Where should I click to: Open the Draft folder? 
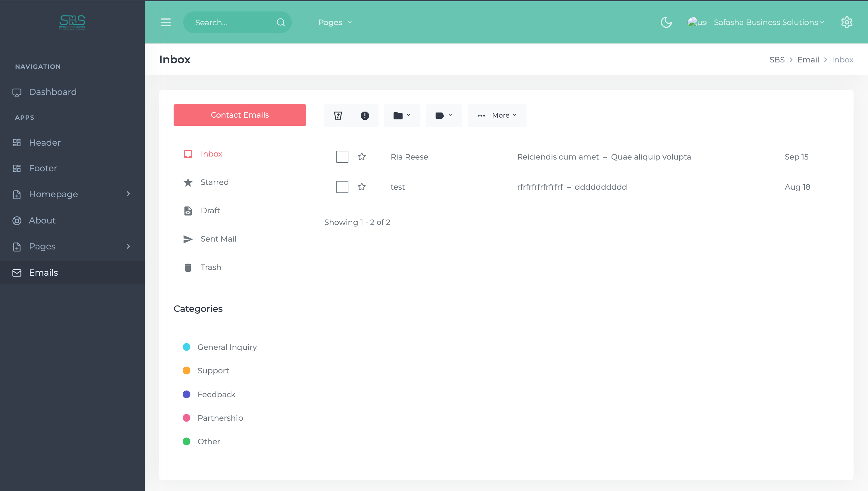[x=202, y=211]
